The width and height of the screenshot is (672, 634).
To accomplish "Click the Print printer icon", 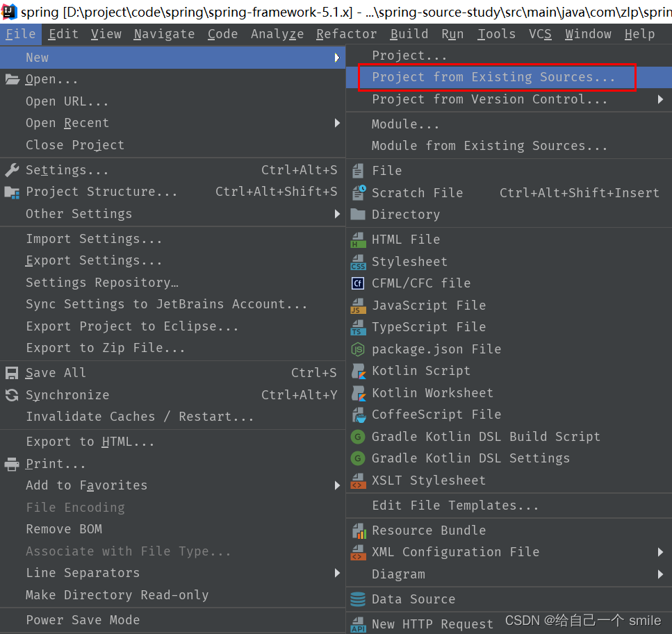I will click(x=12, y=464).
